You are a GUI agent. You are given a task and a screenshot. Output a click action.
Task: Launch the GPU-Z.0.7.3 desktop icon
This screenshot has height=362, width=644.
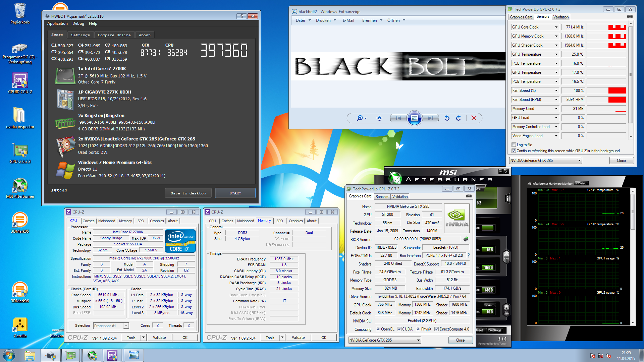tap(20, 153)
